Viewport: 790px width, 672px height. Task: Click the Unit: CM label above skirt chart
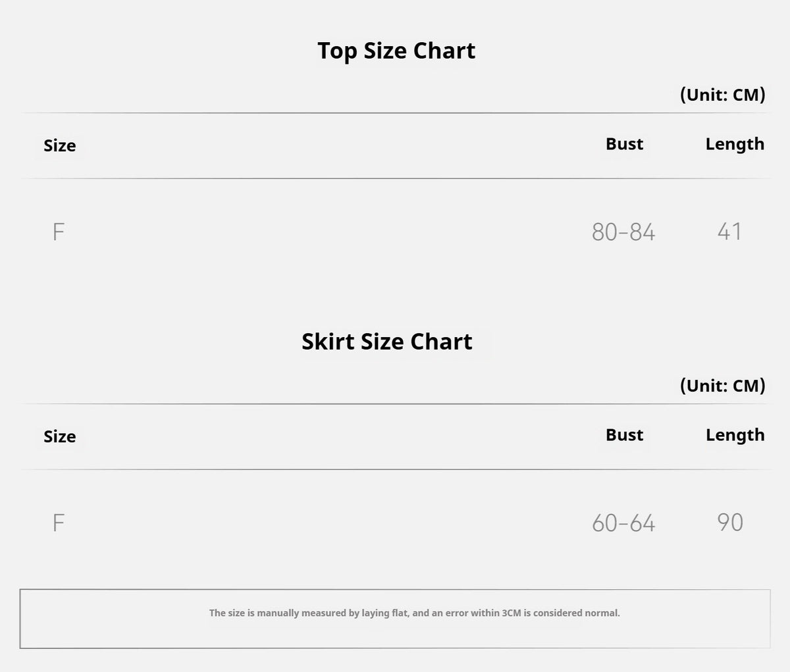tap(722, 386)
